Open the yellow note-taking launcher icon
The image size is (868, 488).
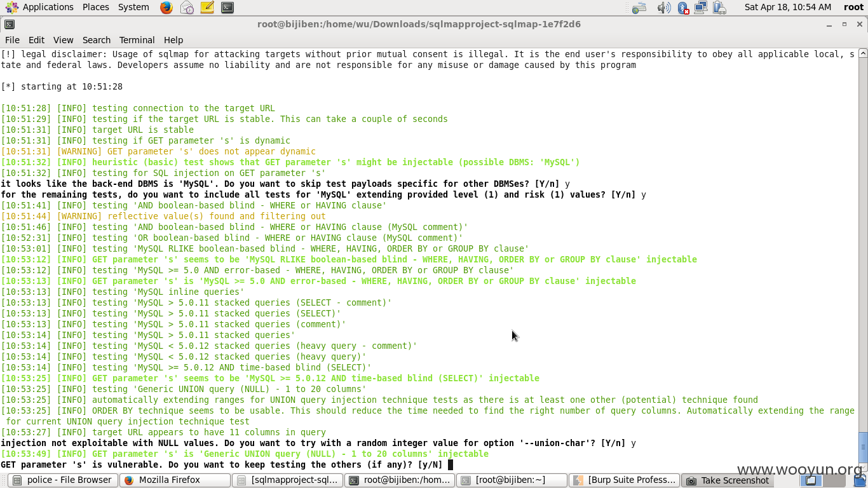(207, 8)
